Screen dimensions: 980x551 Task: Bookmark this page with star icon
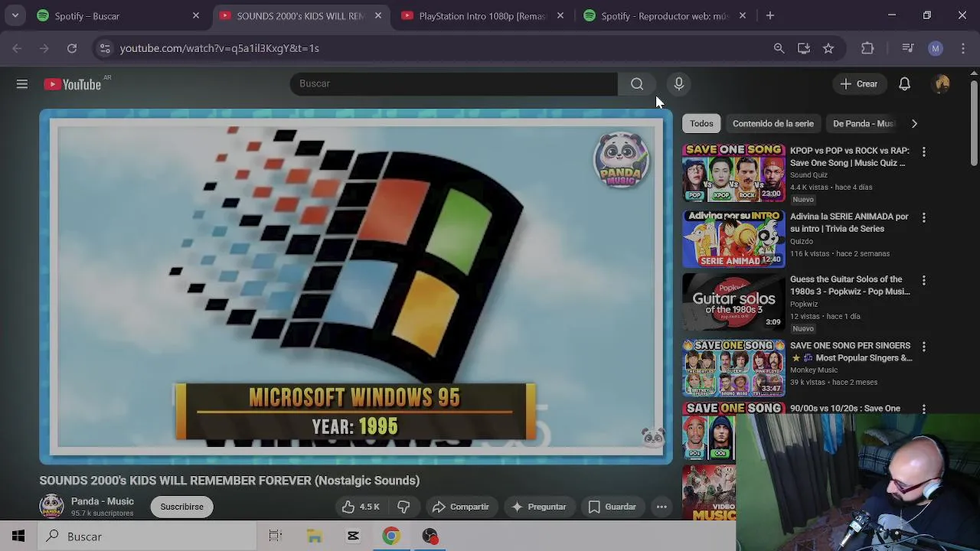point(828,48)
